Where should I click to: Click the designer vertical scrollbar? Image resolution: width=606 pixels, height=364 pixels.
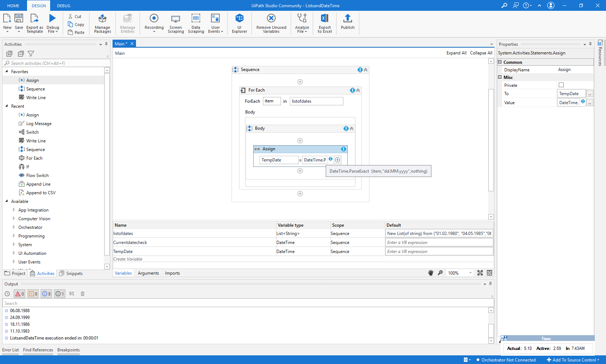coord(491,140)
